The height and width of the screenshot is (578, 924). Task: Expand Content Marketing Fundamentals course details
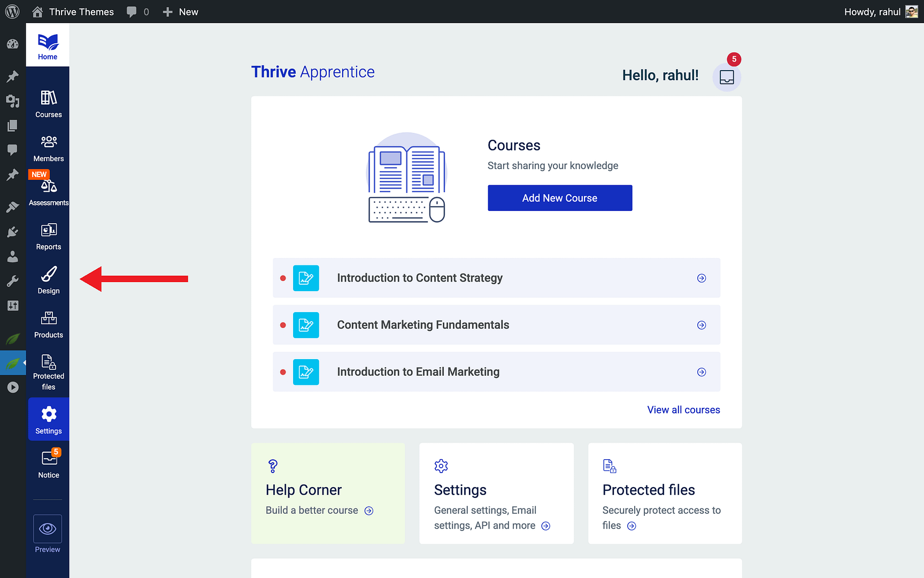click(x=701, y=325)
